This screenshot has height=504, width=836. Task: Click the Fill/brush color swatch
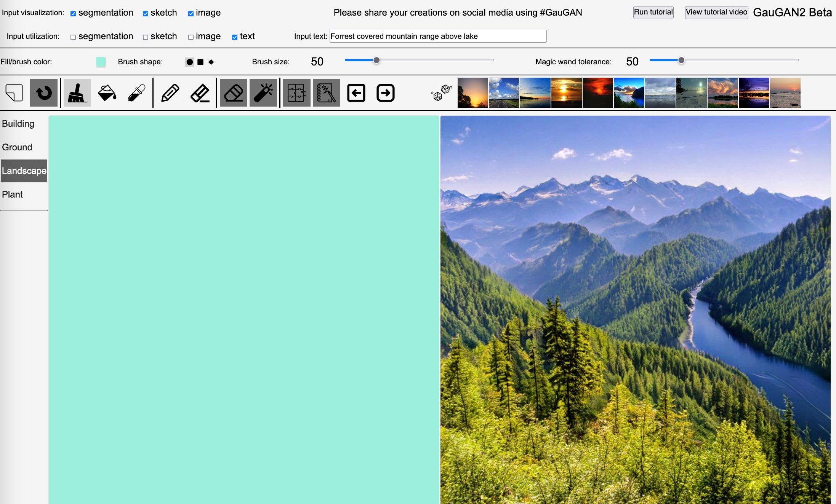tap(101, 62)
